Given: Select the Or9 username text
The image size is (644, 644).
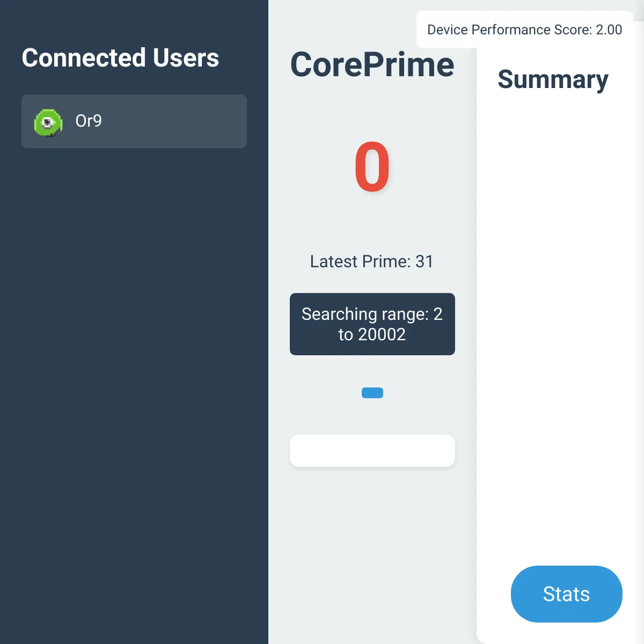Looking at the screenshot, I should tap(89, 121).
